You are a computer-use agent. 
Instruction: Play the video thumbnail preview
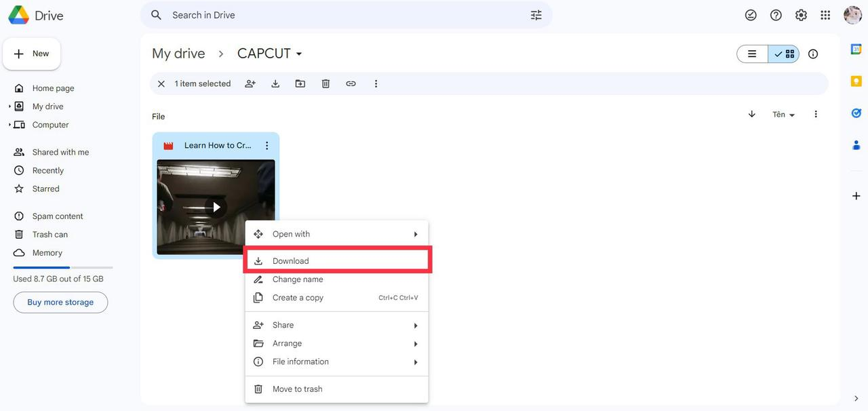(216, 207)
